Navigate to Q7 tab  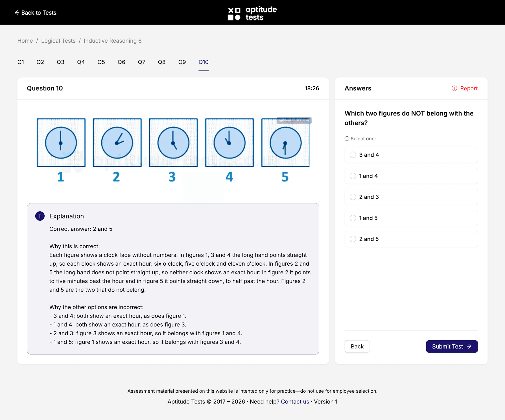coord(141,62)
